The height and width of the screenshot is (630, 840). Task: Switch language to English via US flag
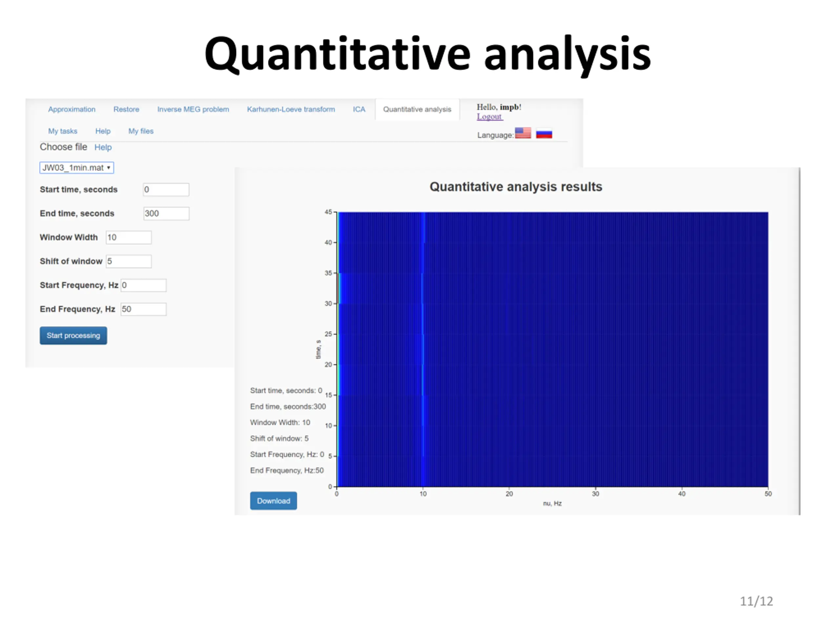pos(522,133)
